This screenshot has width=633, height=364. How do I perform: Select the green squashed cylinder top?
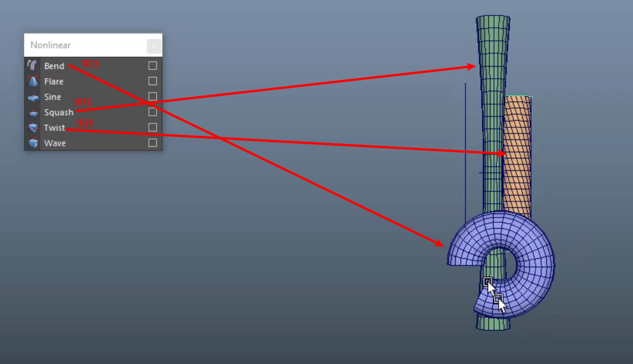493,41
